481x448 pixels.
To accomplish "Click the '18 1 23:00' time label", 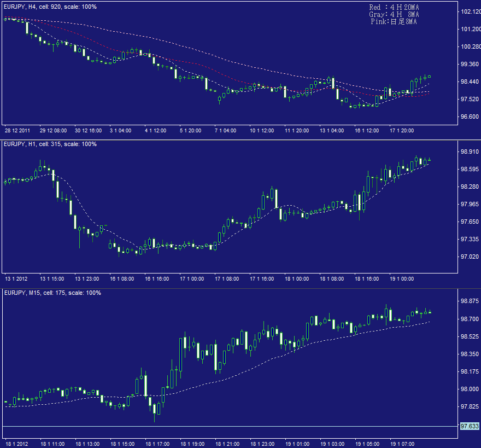I will (262, 444).
